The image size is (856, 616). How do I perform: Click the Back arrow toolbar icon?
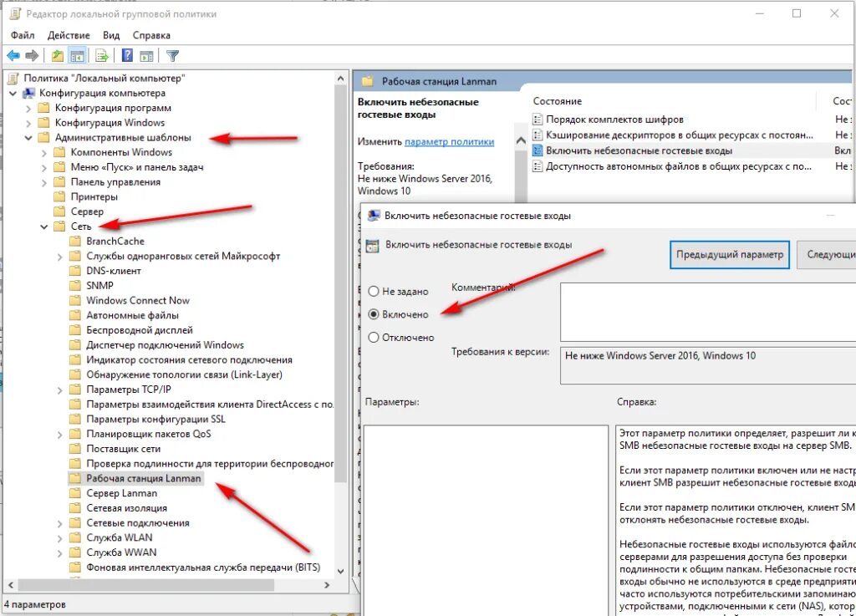(13, 56)
